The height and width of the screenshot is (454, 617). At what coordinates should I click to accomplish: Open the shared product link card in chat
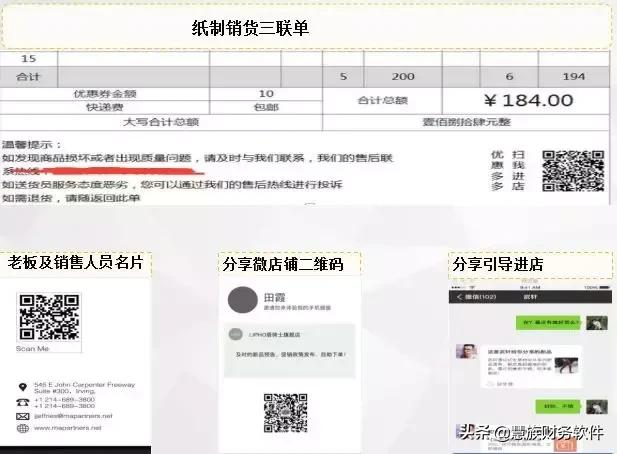point(531,367)
